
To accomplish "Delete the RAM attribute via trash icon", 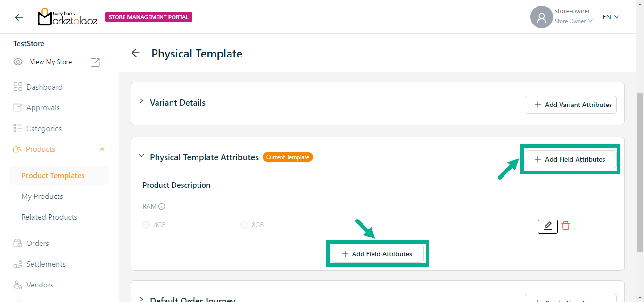I will click(x=566, y=226).
